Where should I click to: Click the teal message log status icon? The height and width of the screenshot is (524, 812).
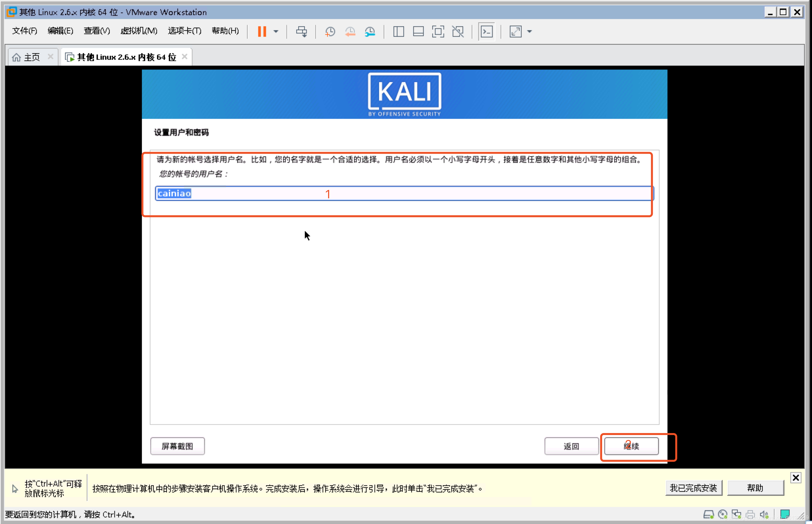[785, 514]
